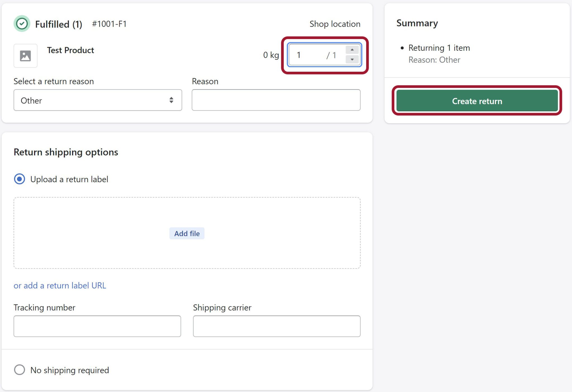The width and height of the screenshot is (572, 392).
Task: Click the Fulfilled green checkmark icon
Action: point(22,24)
